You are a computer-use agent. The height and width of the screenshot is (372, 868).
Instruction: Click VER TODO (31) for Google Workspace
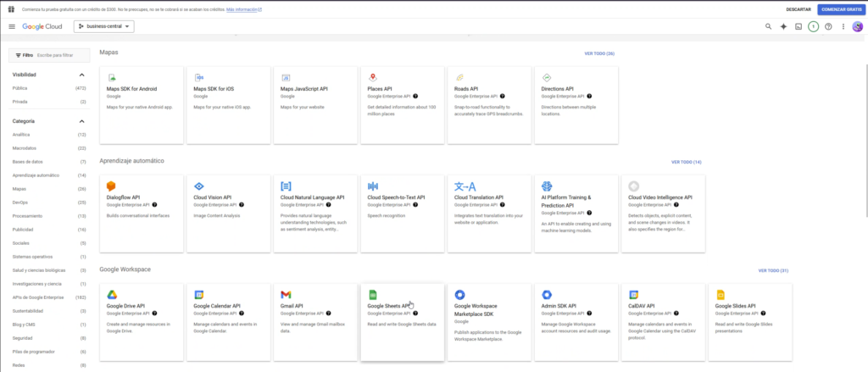pos(773,270)
